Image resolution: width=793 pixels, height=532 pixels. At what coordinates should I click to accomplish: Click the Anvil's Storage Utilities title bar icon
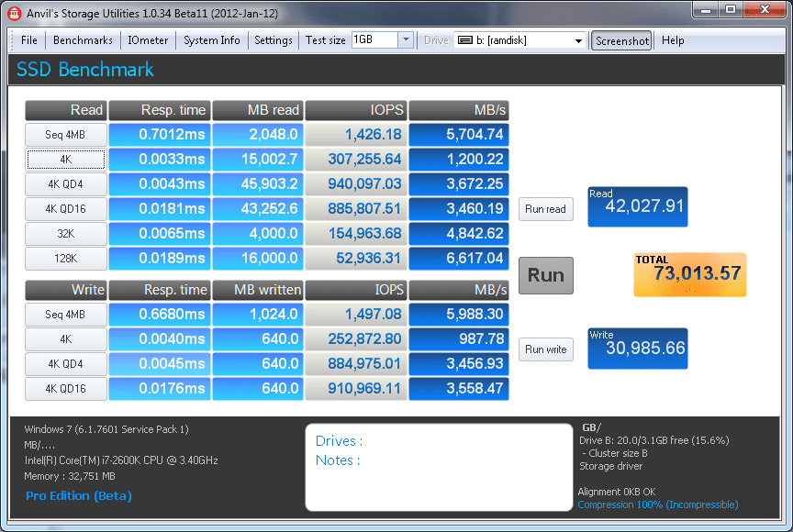point(14,13)
